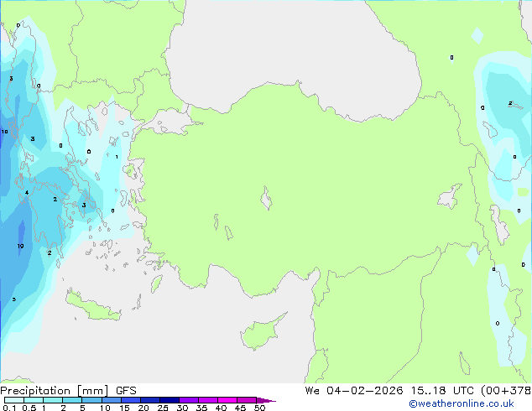
Task: Click the 20–25 mm dark blue swatch
Action: point(149,400)
